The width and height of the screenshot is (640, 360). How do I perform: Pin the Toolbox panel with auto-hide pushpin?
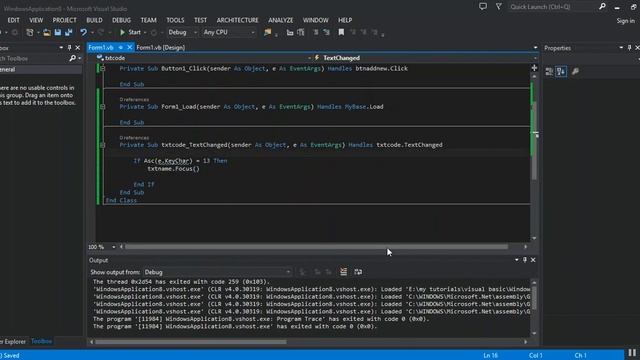pos(69,48)
